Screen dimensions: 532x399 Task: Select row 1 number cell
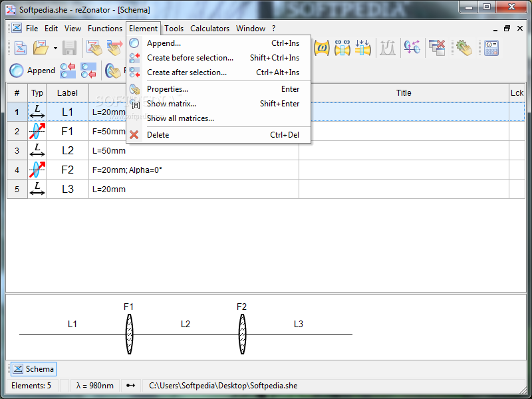pos(17,112)
